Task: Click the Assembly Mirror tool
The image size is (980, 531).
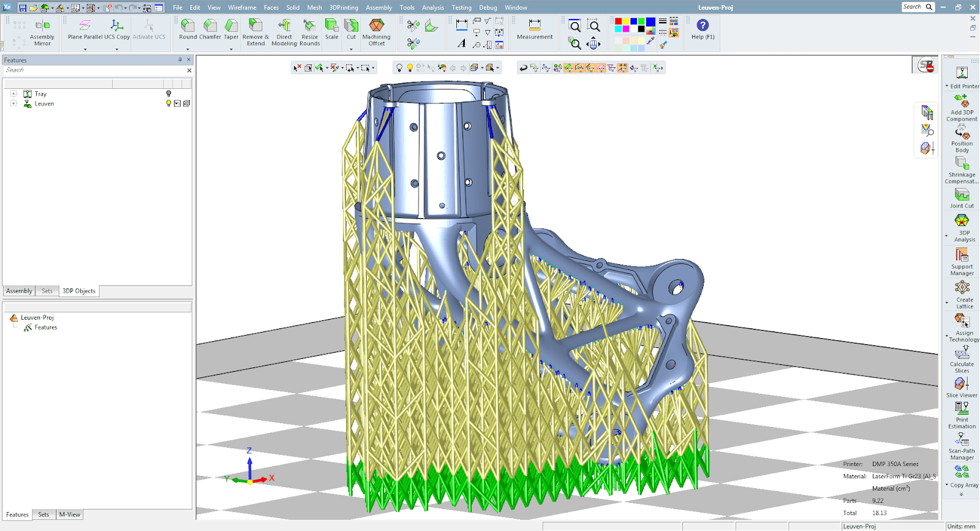Action: (x=42, y=33)
